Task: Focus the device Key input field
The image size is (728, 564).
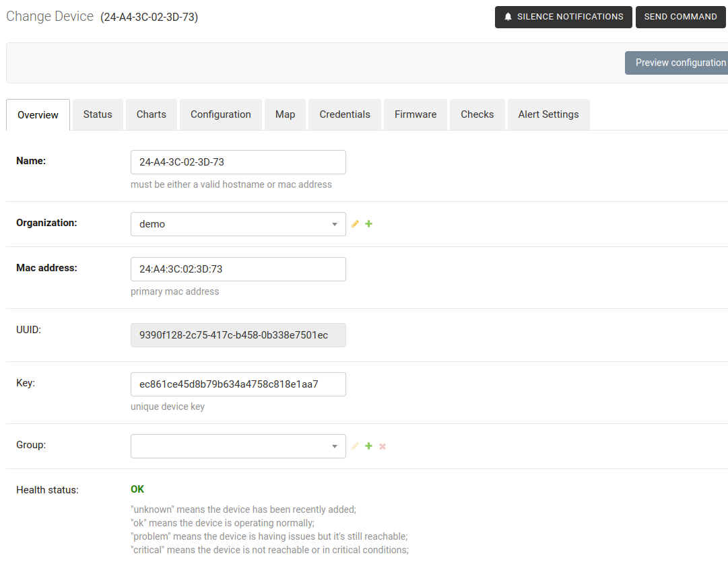Action: [x=238, y=384]
